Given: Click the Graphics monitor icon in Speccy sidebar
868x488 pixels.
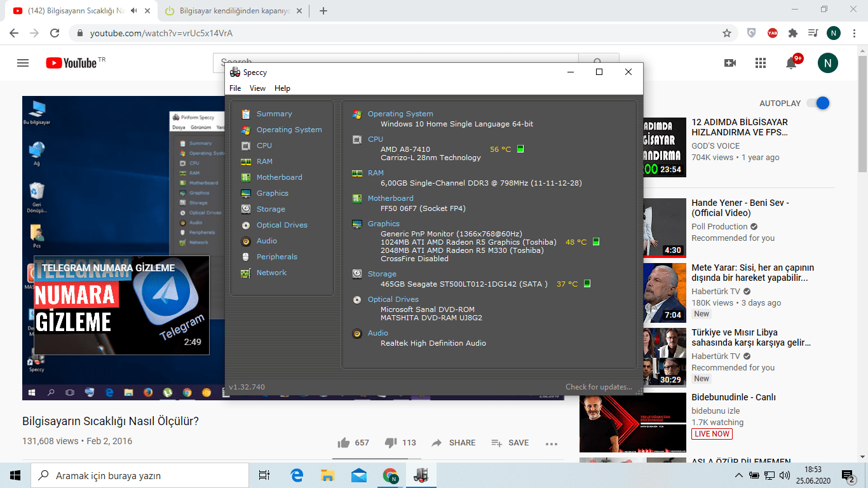Looking at the screenshot, I should [x=246, y=194].
